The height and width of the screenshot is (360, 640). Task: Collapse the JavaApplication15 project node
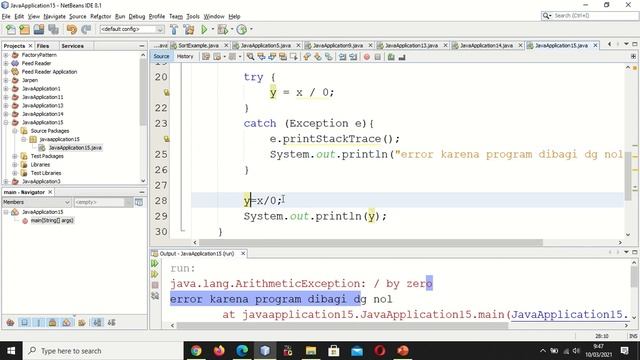tap(6, 122)
